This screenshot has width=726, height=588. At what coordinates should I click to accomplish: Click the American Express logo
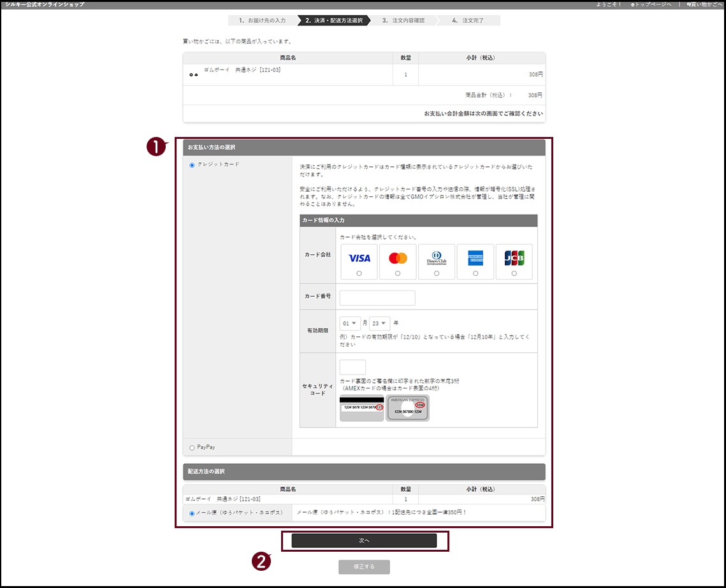tap(476, 258)
